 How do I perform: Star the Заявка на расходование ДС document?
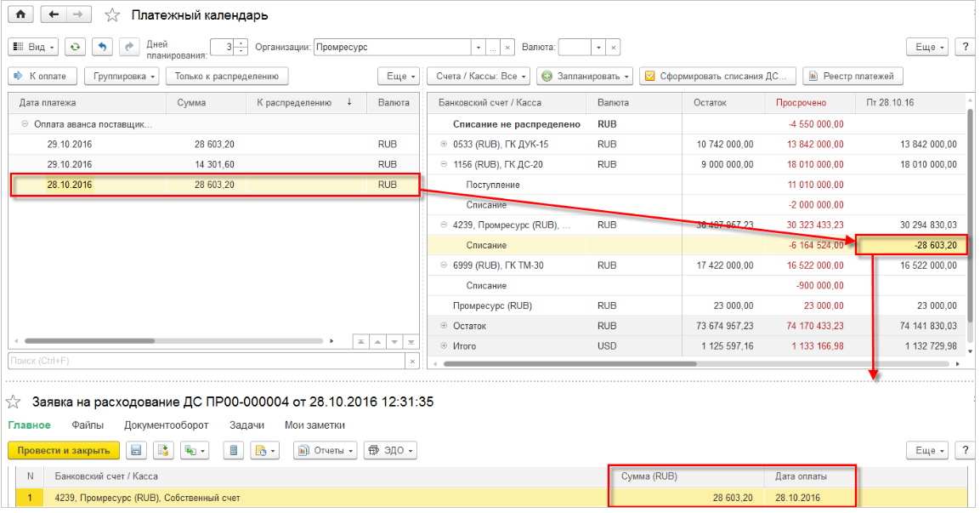point(14,402)
